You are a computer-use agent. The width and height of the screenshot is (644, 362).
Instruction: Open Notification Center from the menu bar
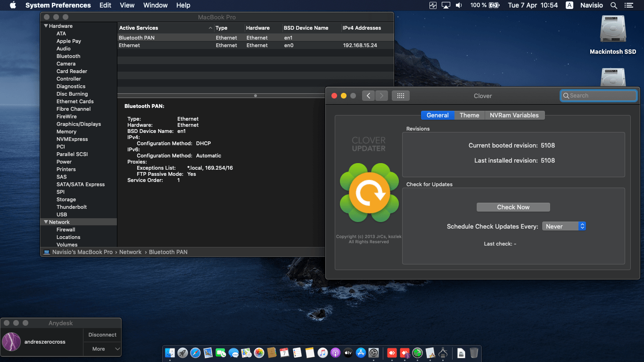[629, 5]
